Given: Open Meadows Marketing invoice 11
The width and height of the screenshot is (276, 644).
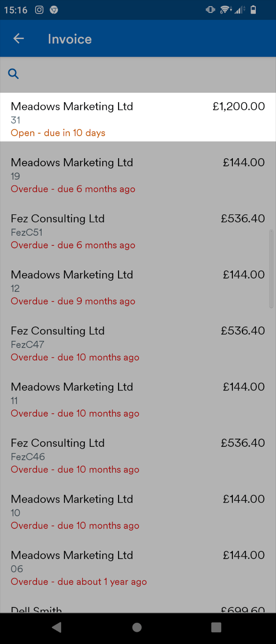Looking at the screenshot, I should coord(138,400).
